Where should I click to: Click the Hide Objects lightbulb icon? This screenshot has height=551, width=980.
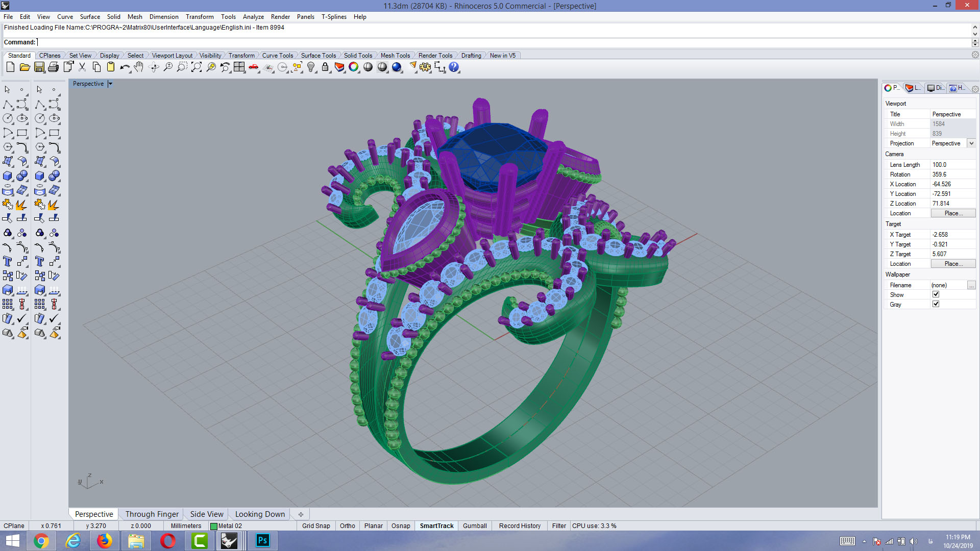click(x=311, y=67)
